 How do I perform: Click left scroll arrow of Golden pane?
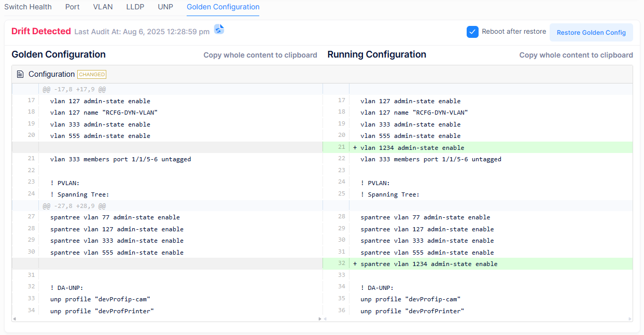pyautogui.click(x=14, y=319)
